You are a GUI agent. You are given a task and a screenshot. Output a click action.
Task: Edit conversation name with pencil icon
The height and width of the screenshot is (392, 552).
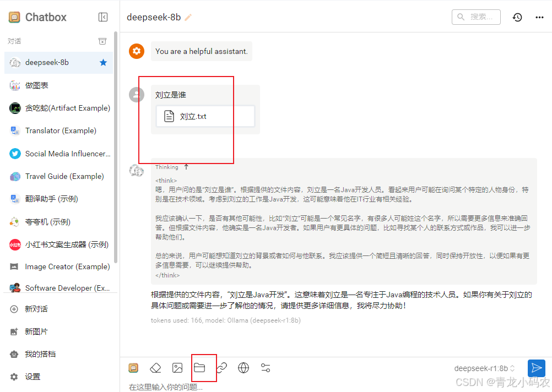[x=188, y=17]
